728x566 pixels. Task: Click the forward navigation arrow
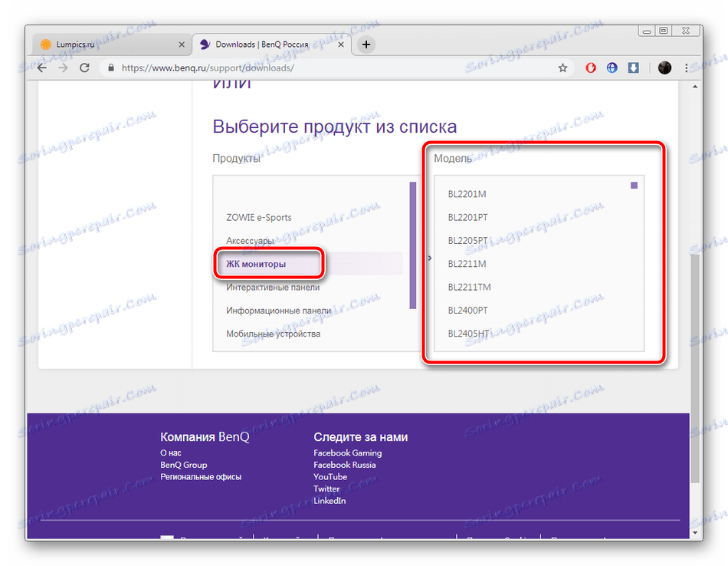coord(64,67)
